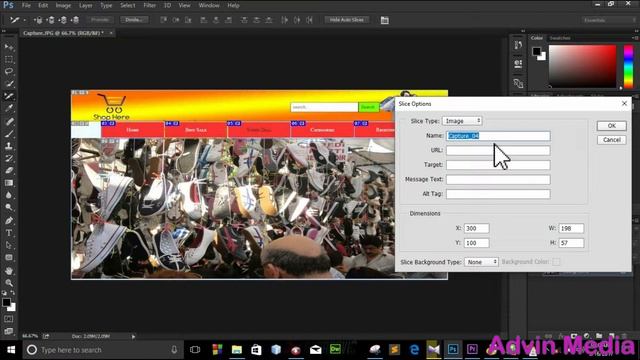Select the Hand tool
Screen dimensions: 640x360
(x=9, y=271)
